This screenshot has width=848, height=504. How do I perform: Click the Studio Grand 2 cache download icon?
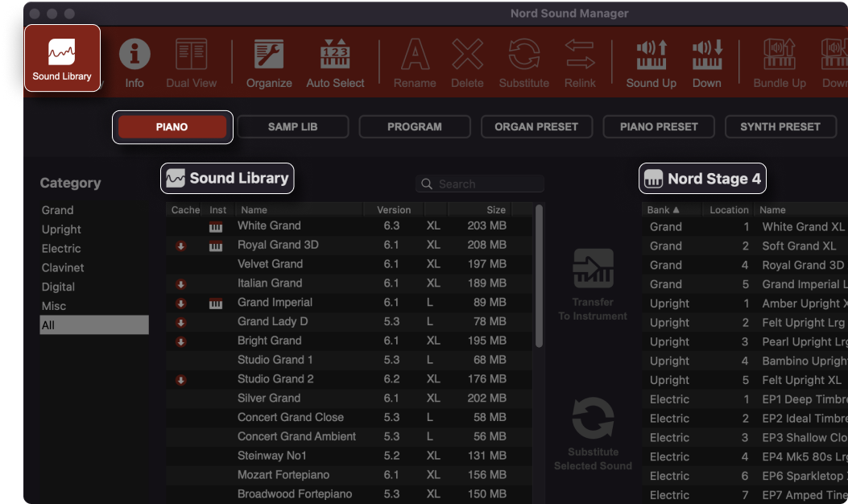click(x=181, y=380)
